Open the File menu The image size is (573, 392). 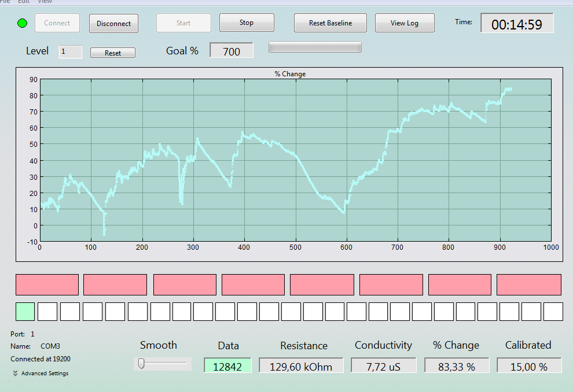click(x=5, y=2)
